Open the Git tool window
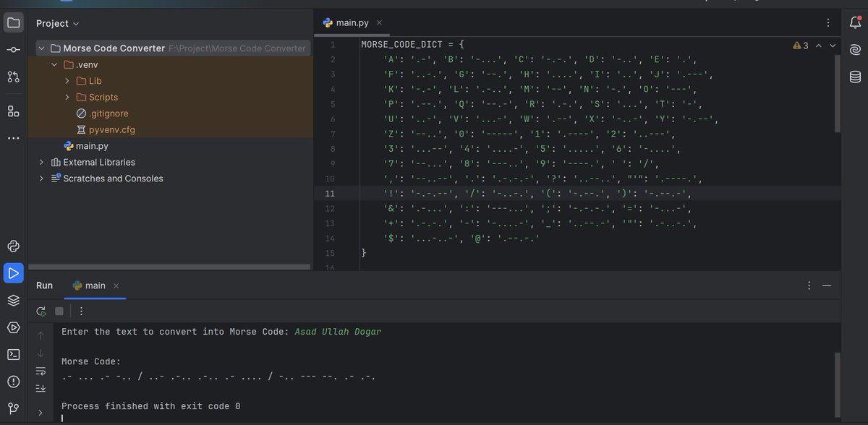The width and height of the screenshot is (868, 425). (x=13, y=408)
